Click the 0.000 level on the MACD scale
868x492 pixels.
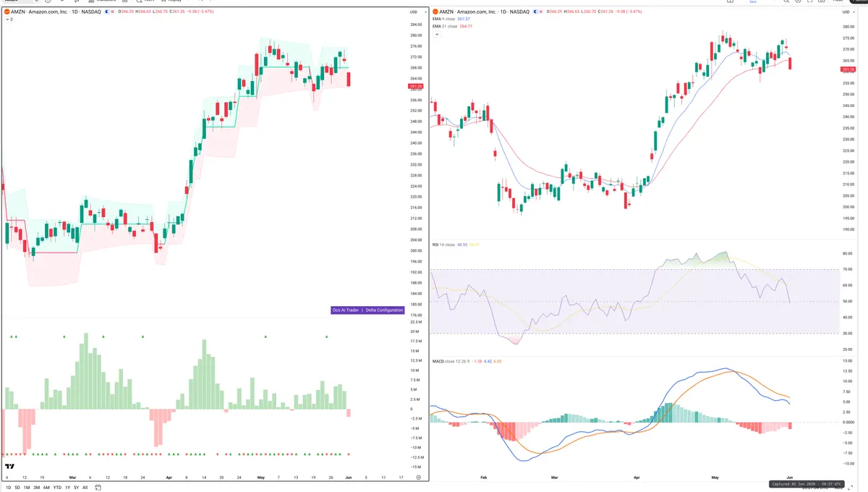point(848,422)
